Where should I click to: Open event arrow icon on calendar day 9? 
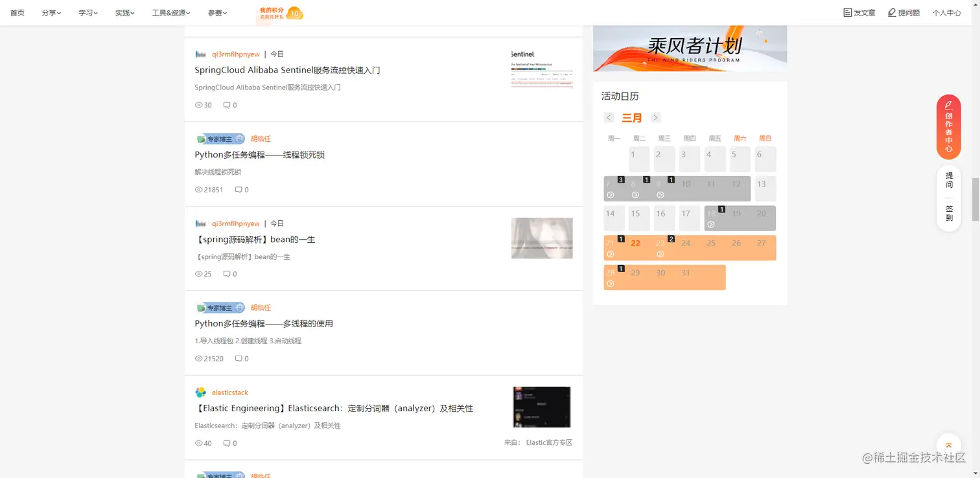[x=660, y=195]
